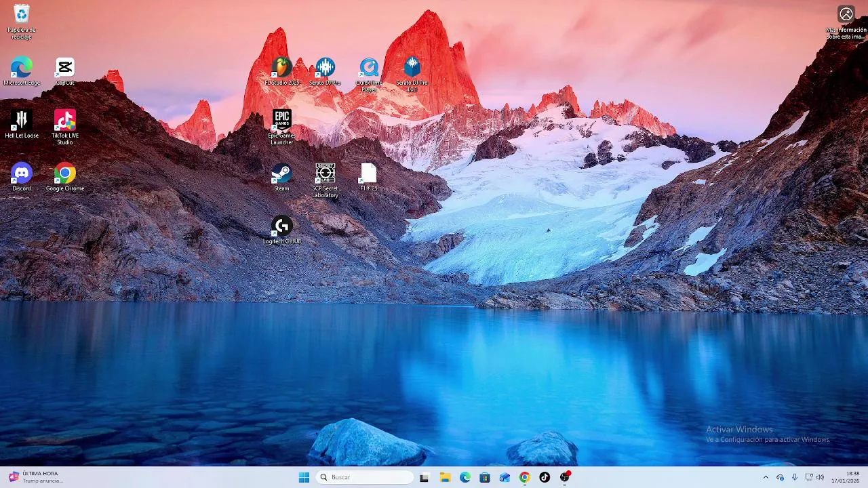Screen dimensions: 868x488
Task: Click the Buscar search box in taskbar
Action: (x=366, y=477)
